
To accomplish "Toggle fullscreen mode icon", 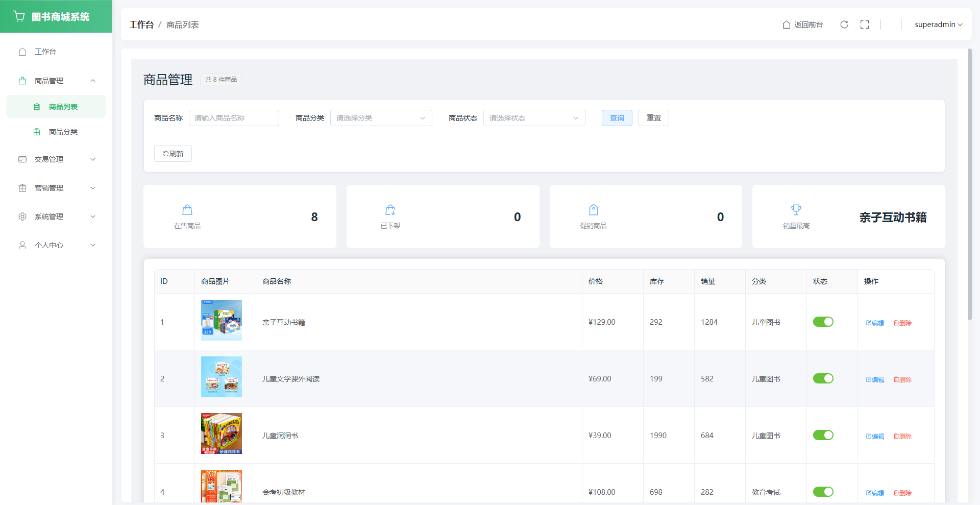I will coord(865,25).
